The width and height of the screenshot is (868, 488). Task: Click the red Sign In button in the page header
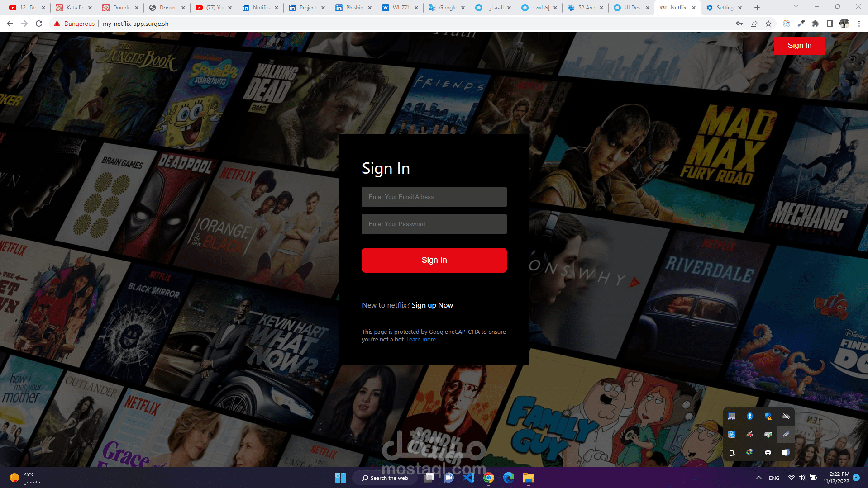799,45
